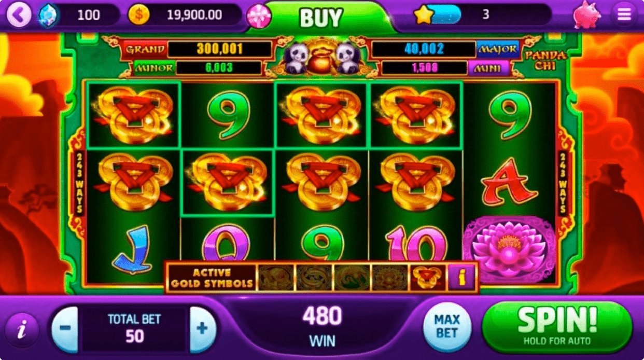Set the MAX BET
The image size is (644, 360).
click(447, 326)
